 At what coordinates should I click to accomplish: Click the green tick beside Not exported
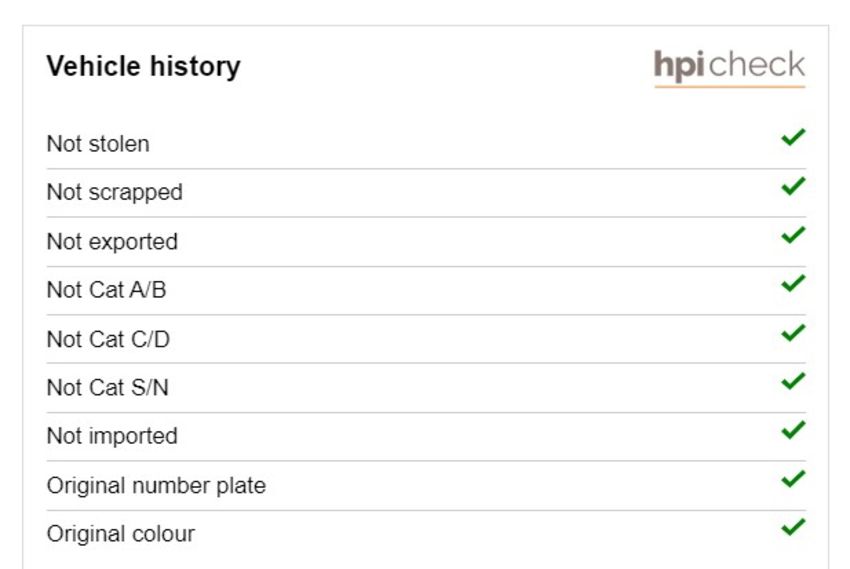(793, 235)
